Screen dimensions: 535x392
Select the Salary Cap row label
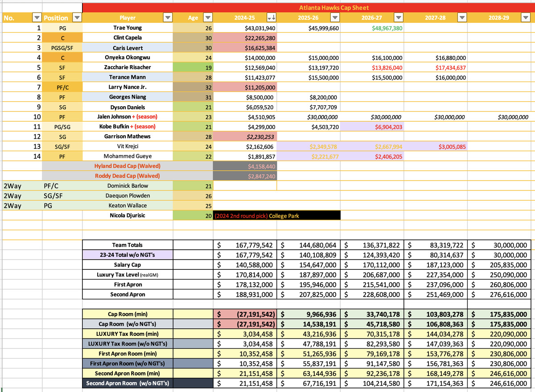(128, 265)
